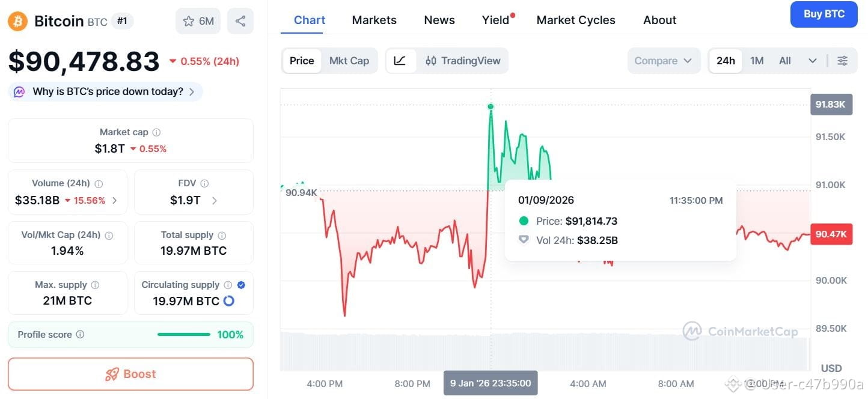The image size is (868, 399).
Task: Click Circulating supply verified badge
Action: pyautogui.click(x=241, y=285)
